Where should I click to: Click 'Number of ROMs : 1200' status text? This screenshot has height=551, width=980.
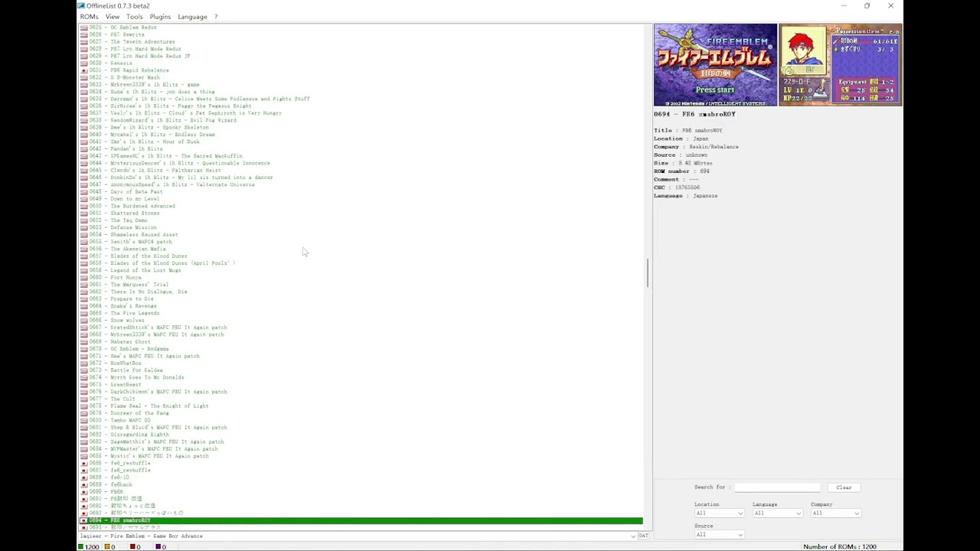coord(839,547)
